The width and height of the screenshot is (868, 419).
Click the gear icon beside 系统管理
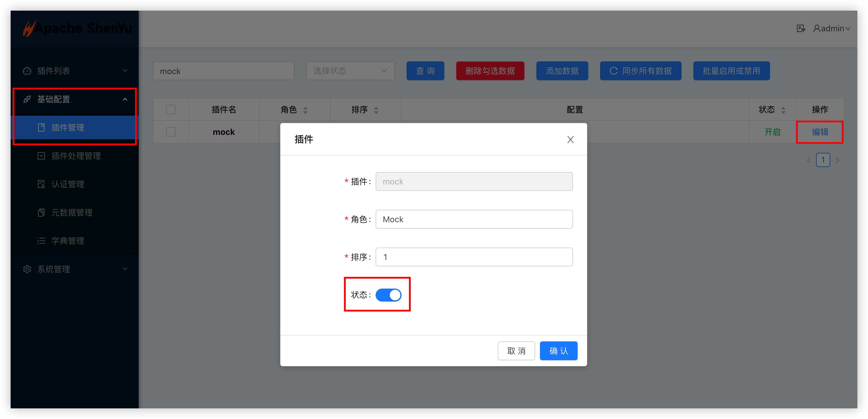(x=27, y=269)
